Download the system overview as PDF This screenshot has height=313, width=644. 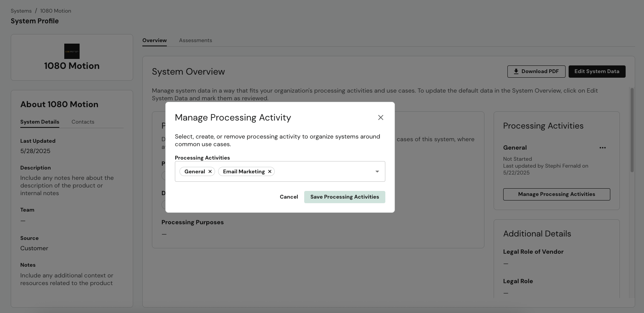tap(536, 72)
